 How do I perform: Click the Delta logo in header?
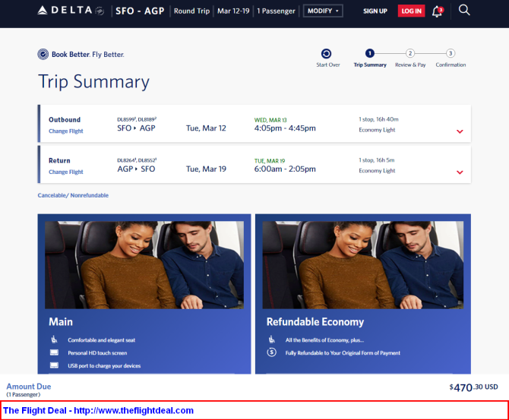71,11
